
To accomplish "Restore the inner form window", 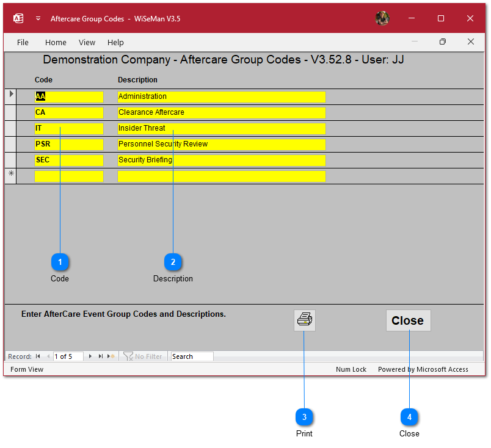I will [443, 42].
